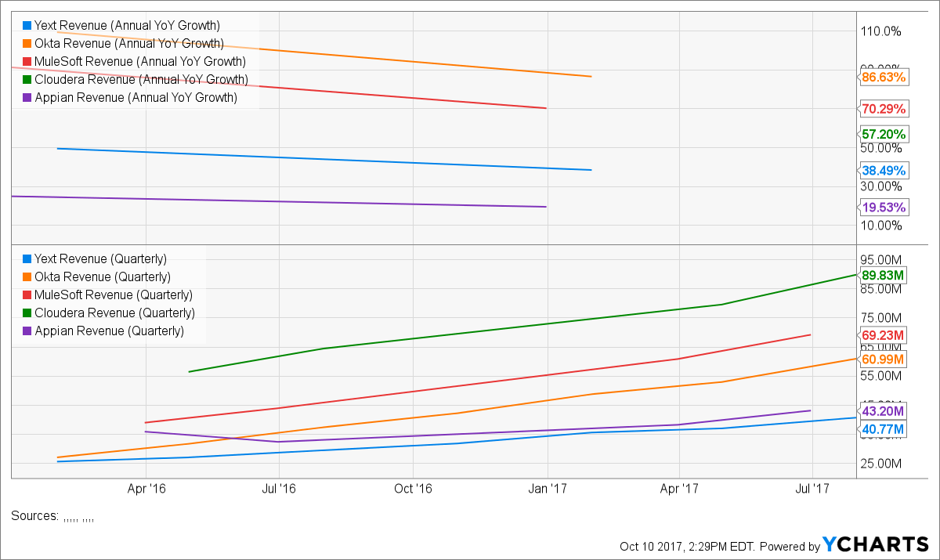Click the 30.00% y-axis tick label
Screen dimensions: 940x560
pos(881,186)
